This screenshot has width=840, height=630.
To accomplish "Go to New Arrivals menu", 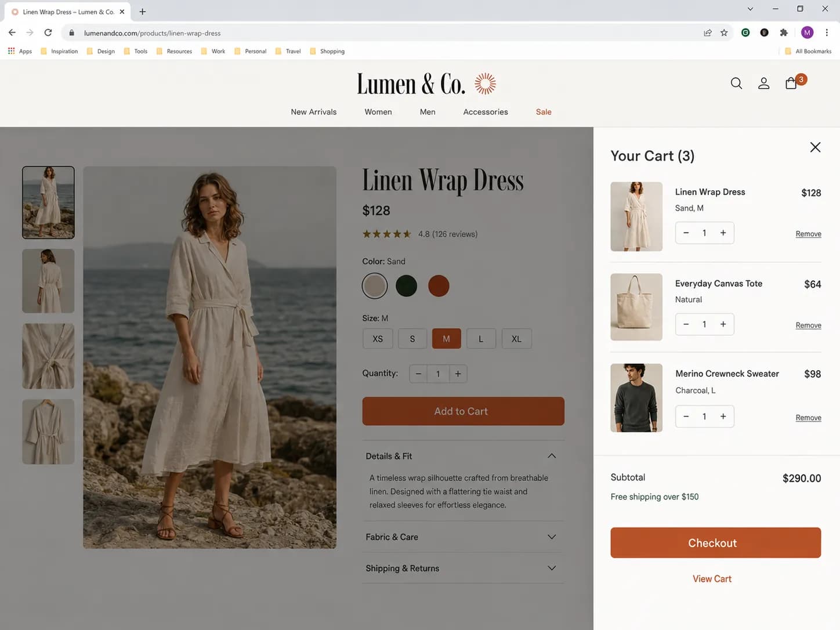I will click(314, 112).
